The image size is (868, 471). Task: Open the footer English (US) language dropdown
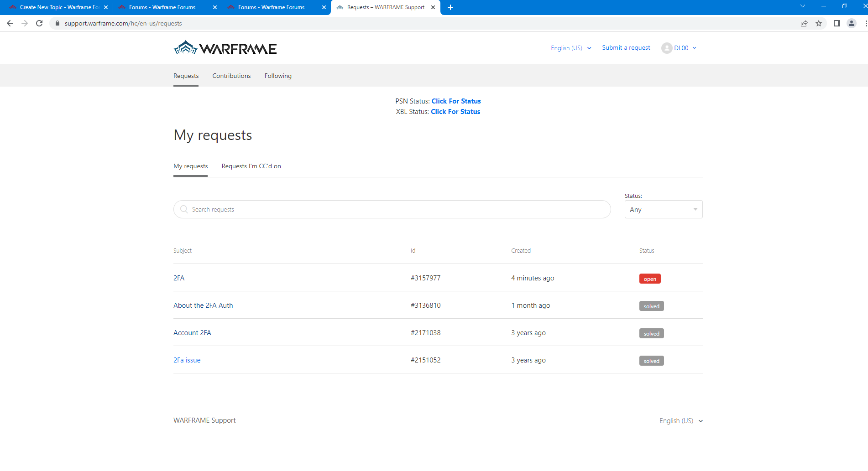[681, 420]
